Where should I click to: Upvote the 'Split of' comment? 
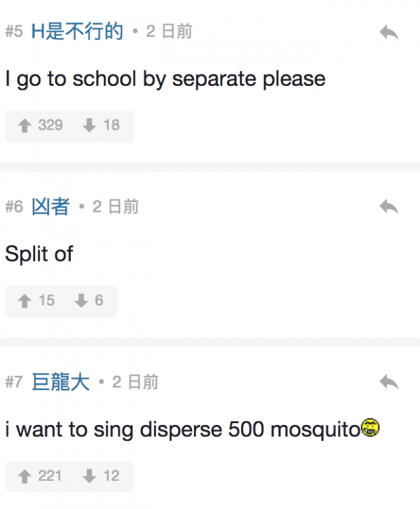(x=25, y=302)
